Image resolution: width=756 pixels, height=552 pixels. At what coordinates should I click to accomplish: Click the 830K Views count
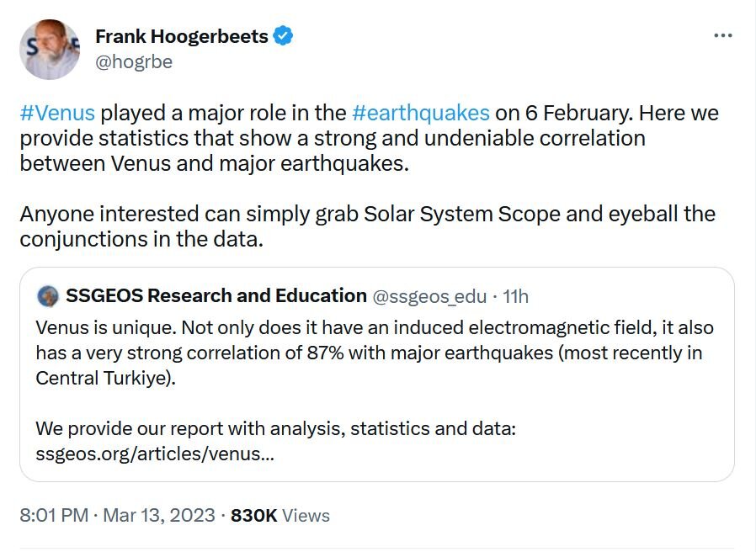(280, 515)
